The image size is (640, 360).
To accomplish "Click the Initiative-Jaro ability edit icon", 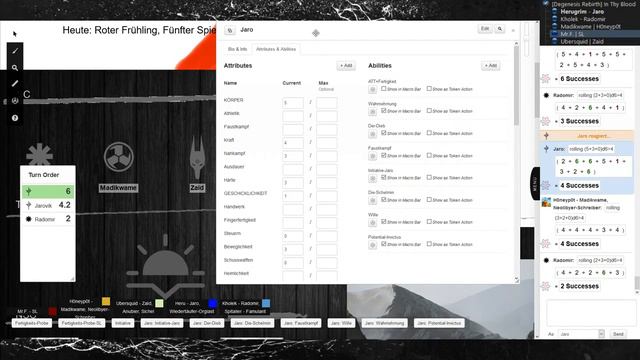I will (x=372, y=178).
